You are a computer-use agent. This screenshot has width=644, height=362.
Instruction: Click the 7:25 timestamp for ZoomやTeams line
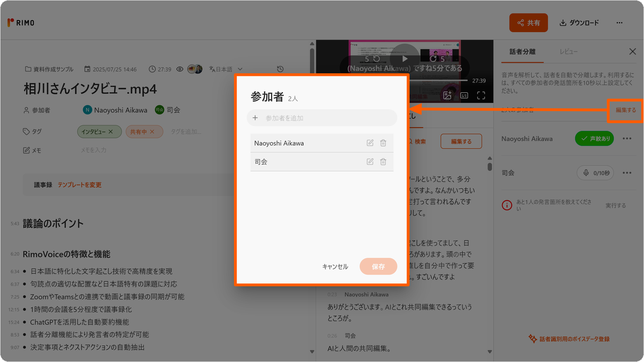tap(15, 297)
